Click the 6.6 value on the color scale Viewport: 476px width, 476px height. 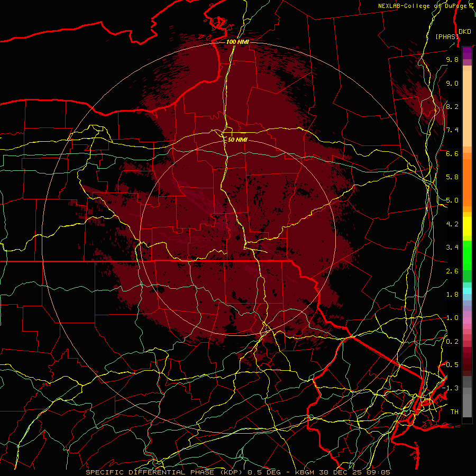452,153
